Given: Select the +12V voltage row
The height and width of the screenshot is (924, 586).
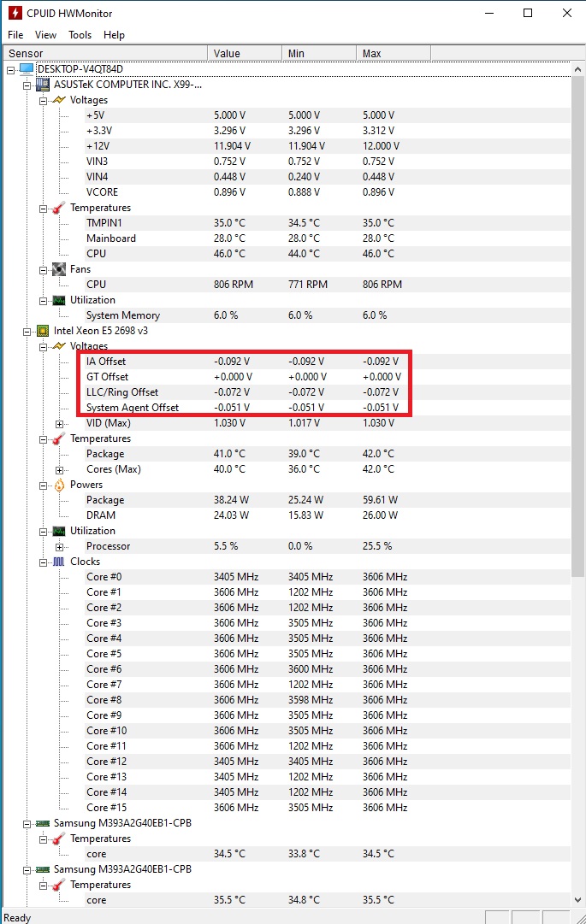Looking at the screenshot, I should point(327,145).
